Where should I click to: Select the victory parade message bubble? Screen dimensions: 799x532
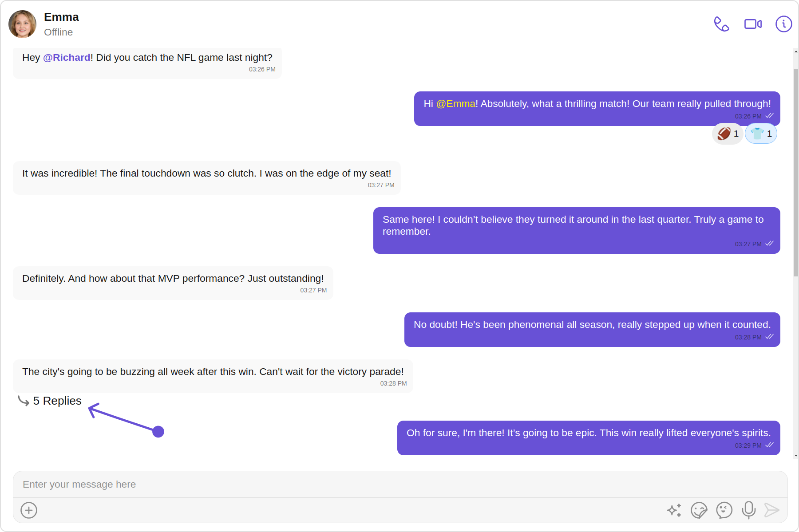tap(213, 376)
